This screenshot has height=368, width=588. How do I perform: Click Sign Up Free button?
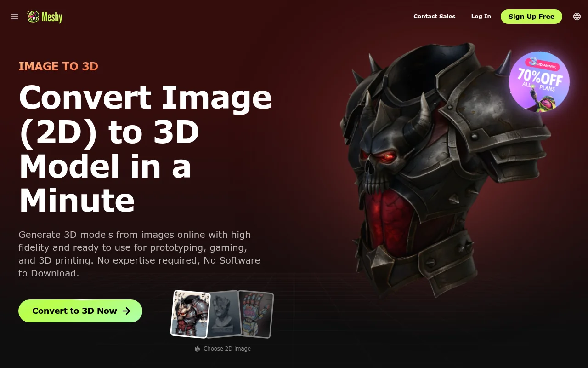531,17
